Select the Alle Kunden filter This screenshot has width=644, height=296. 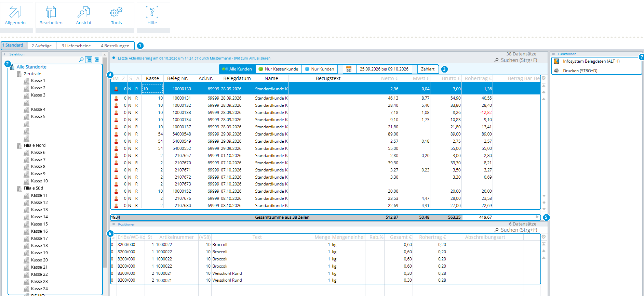(x=237, y=69)
